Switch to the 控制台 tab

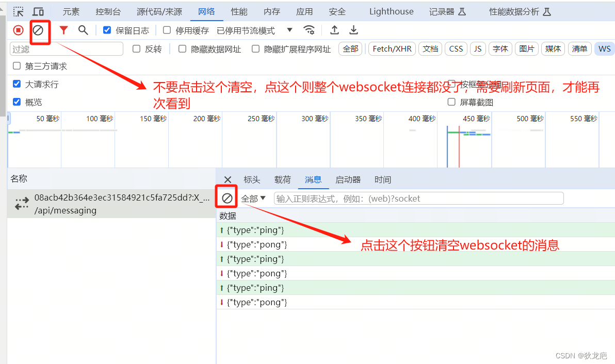[x=108, y=12]
